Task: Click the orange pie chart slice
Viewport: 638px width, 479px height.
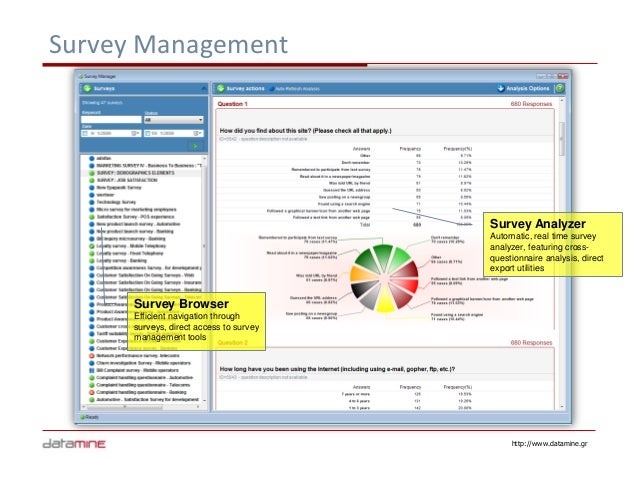Action: tap(359, 273)
